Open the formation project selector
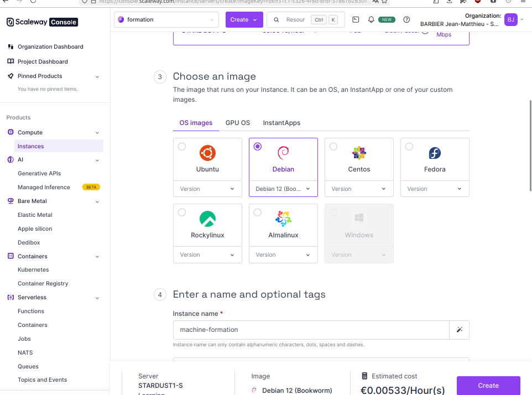The height and width of the screenshot is (395, 532). [x=166, y=20]
